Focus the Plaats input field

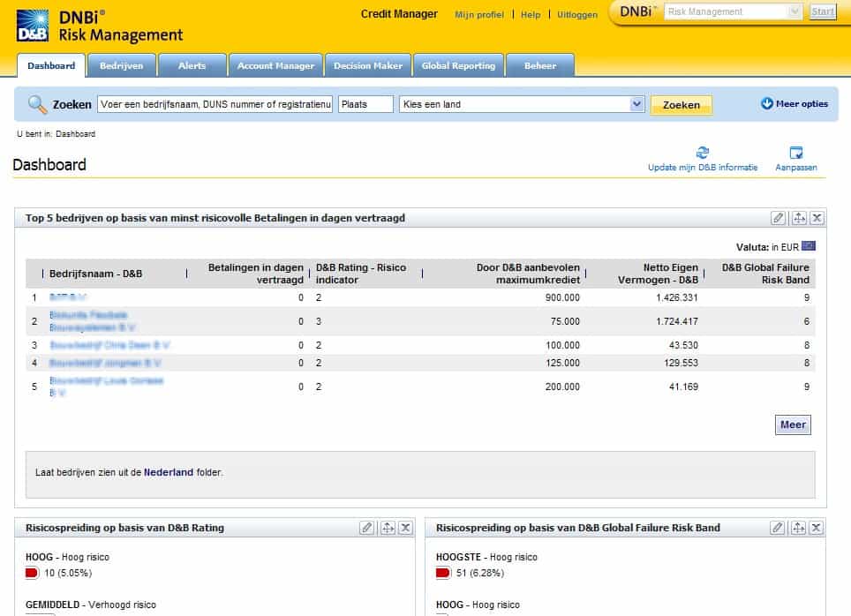point(365,104)
